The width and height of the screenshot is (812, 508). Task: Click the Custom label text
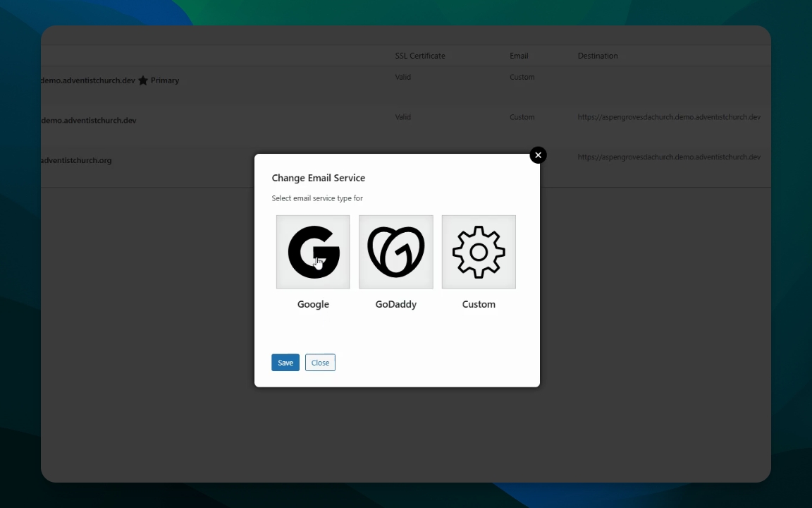(479, 304)
